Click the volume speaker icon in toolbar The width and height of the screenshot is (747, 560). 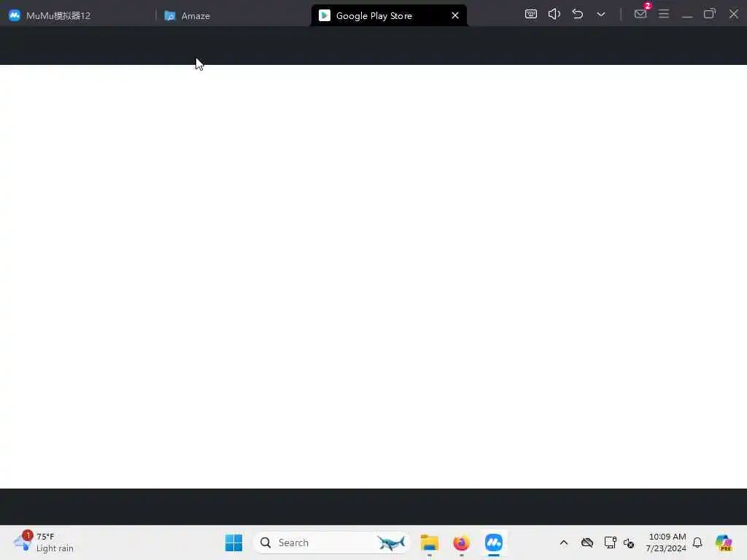(554, 14)
